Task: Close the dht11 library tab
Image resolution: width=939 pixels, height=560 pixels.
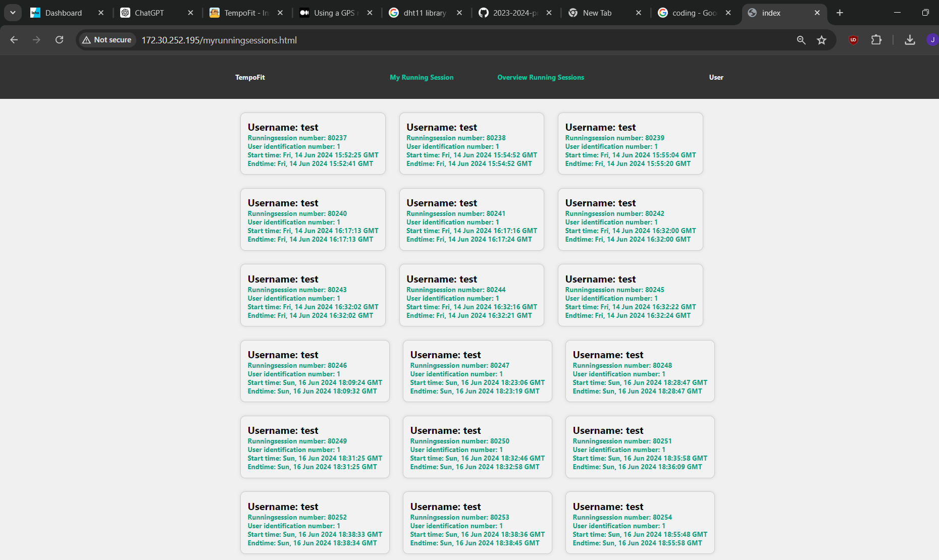Action: 459,13
